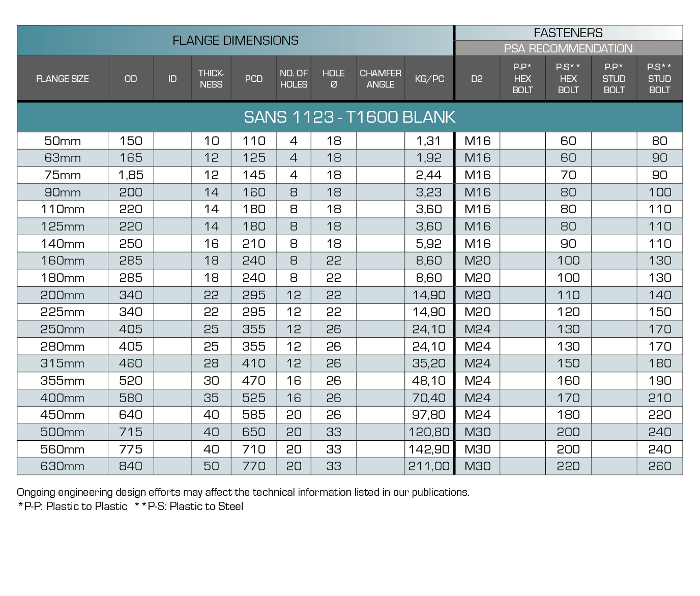Click the SANS 1123 - T1600 BLANK title row
The width and height of the screenshot is (700, 596).
pyautogui.click(x=349, y=117)
